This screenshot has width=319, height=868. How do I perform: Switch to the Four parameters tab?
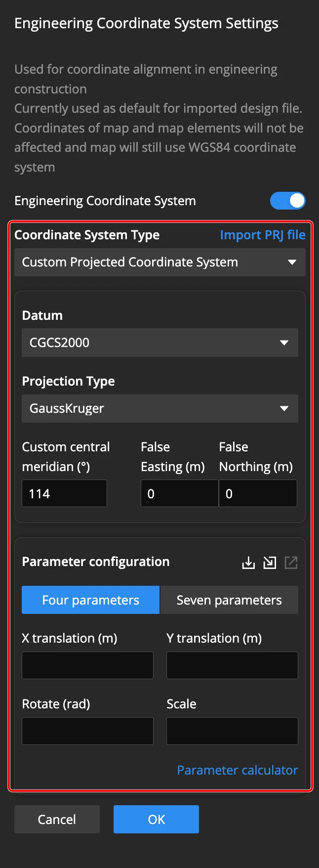[91, 600]
